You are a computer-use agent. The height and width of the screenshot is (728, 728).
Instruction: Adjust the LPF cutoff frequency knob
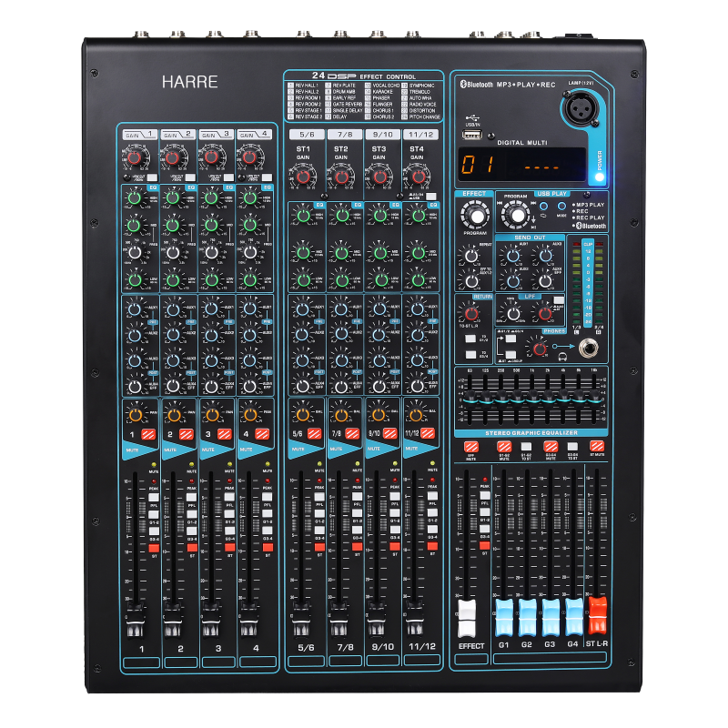[514, 312]
